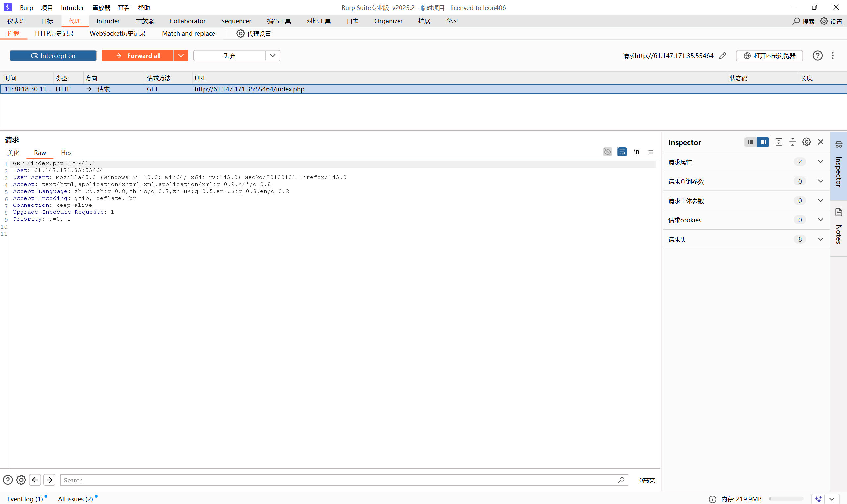Expand the 请求属性 section in Inspector
Viewport: 847px width, 504px height.
click(820, 162)
